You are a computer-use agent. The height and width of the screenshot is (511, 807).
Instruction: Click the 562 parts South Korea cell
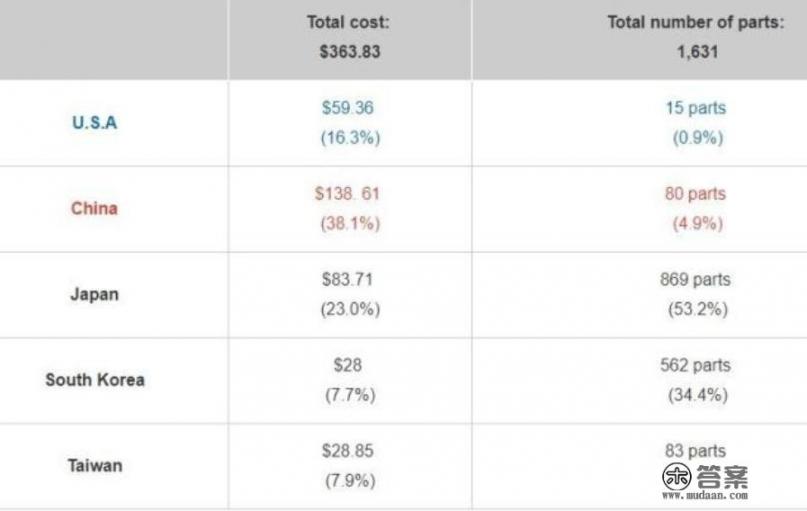pyautogui.click(x=696, y=380)
